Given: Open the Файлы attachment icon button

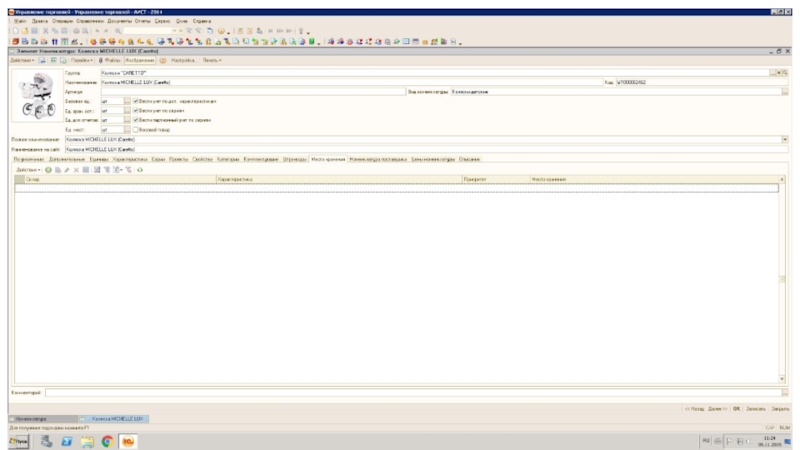Looking at the screenshot, I should pyautogui.click(x=105, y=60).
